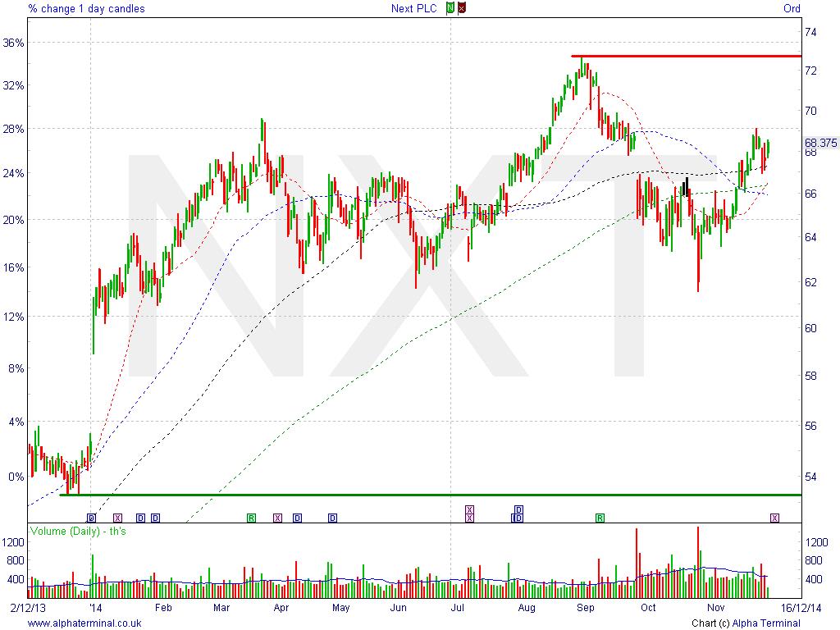Click the 16/12/14 end date label

click(x=801, y=608)
